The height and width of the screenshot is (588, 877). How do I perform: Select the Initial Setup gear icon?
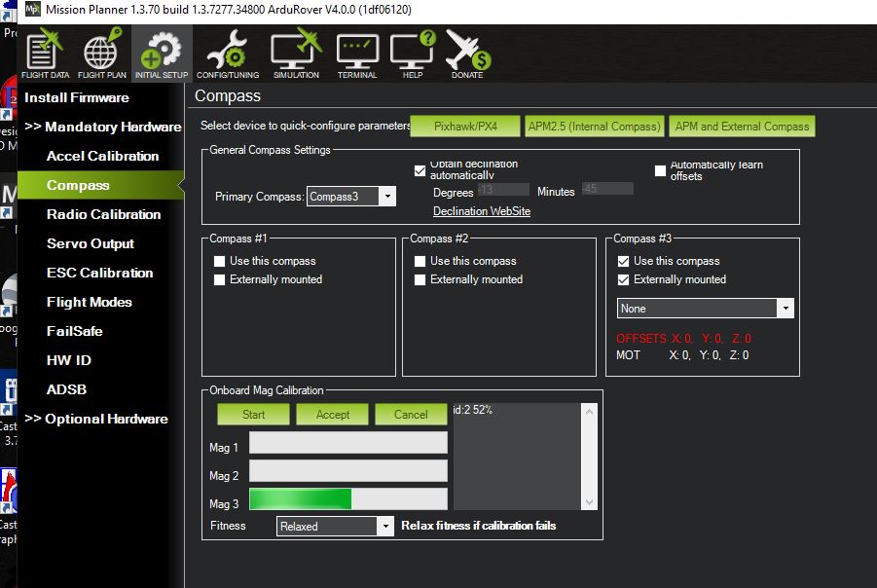pos(162,54)
